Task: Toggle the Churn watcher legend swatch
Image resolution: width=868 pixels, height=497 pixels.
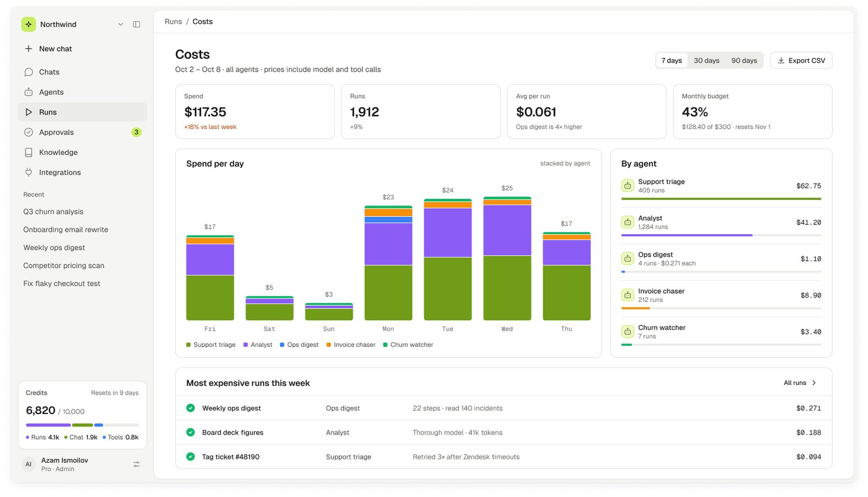Action: (385, 345)
